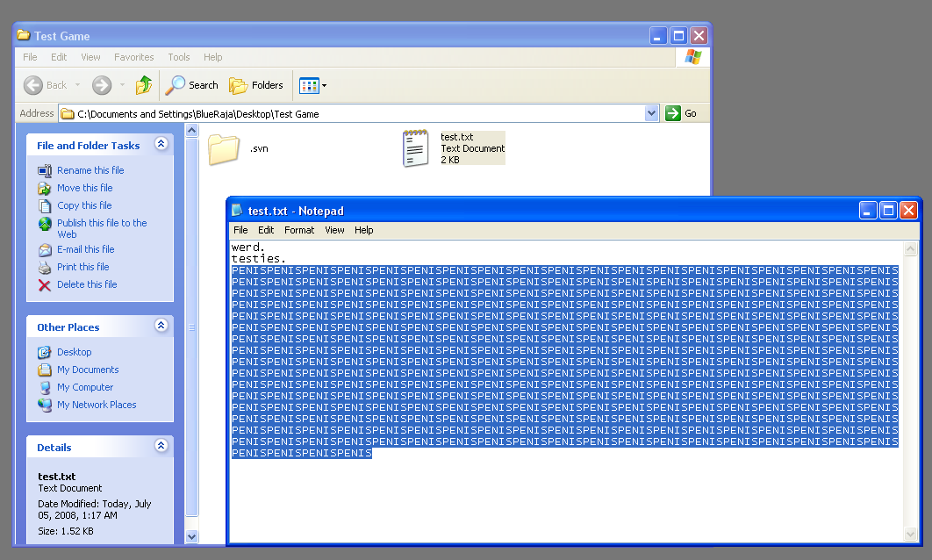The image size is (932, 560).
Task: Click the Back arrow in Explorer toolbar
Action: pyautogui.click(x=33, y=85)
